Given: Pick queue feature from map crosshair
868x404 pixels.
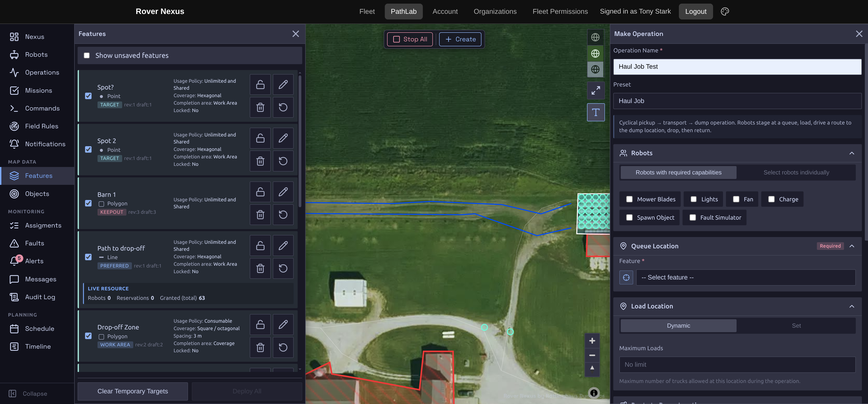Looking at the screenshot, I should 626,277.
